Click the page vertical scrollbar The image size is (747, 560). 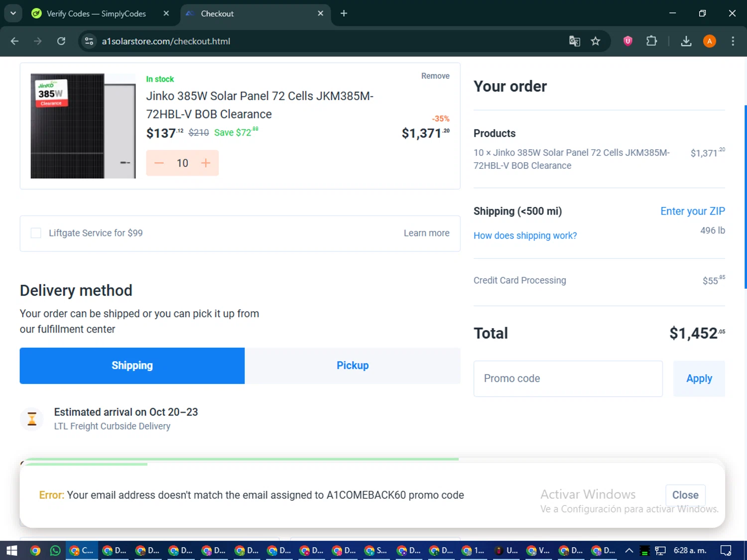745,197
